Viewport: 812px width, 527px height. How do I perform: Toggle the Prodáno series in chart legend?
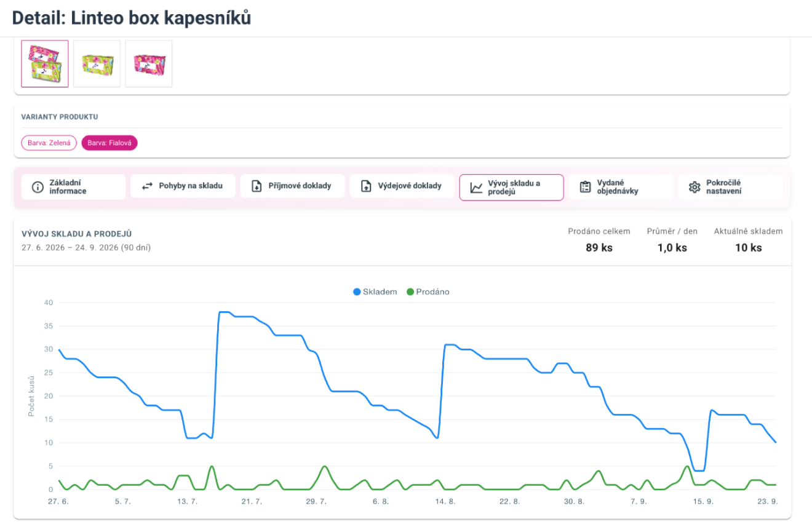(x=428, y=292)
